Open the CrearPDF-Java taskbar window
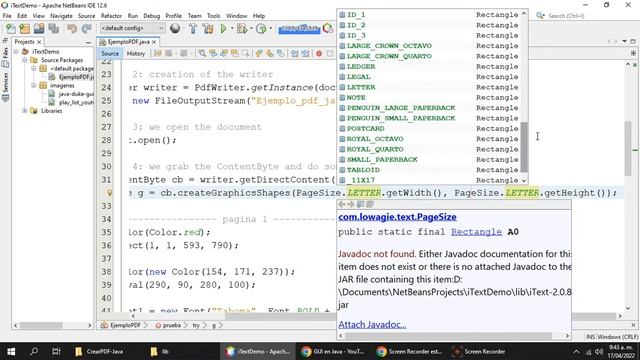640x360 pixels. 99,351
